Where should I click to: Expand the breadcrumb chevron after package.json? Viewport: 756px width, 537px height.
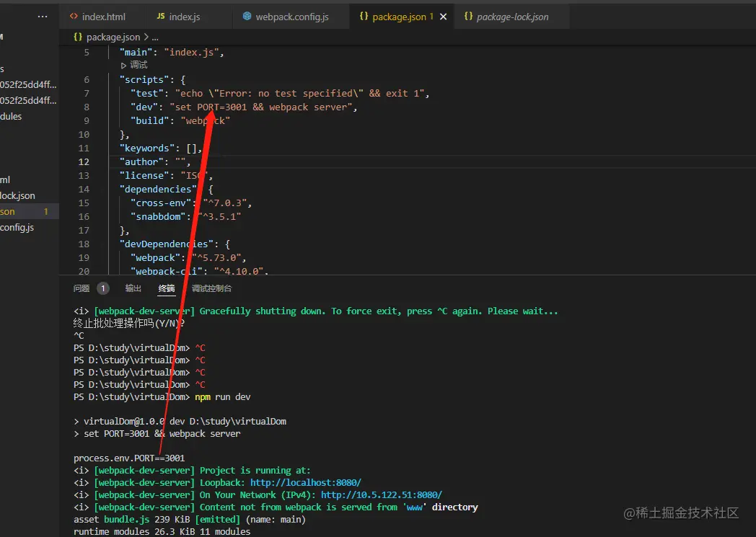[x=147, y=37]
